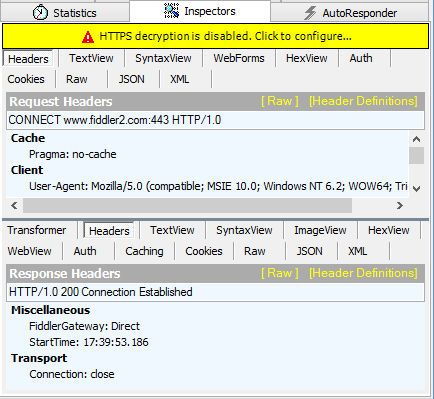The width and height of the screenshot is (434, 399).
Task: Open the request Auth tab
Action: point(361,58)
